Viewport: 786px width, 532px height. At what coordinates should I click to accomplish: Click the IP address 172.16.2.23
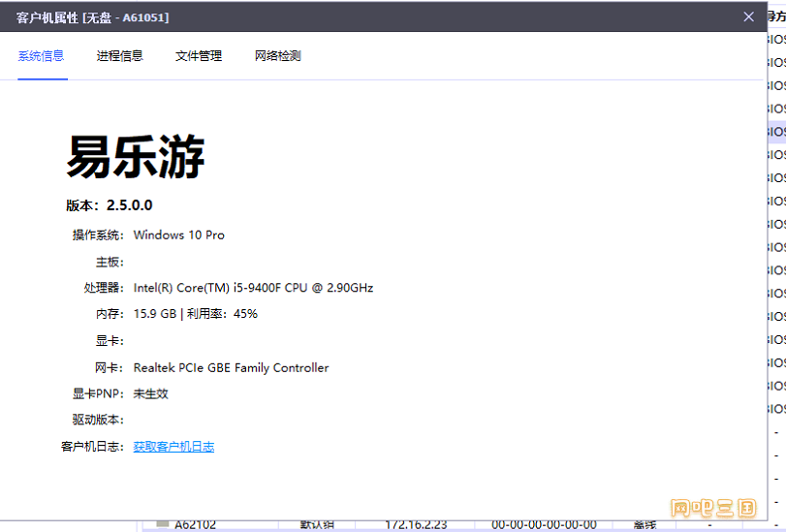click(416, 525)
